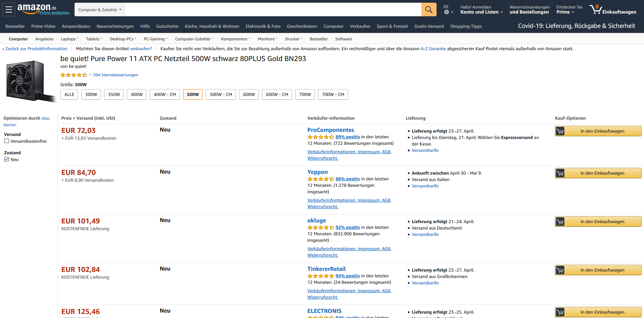Open the 94% positiv link for TinkererRetail

point(348,276)
